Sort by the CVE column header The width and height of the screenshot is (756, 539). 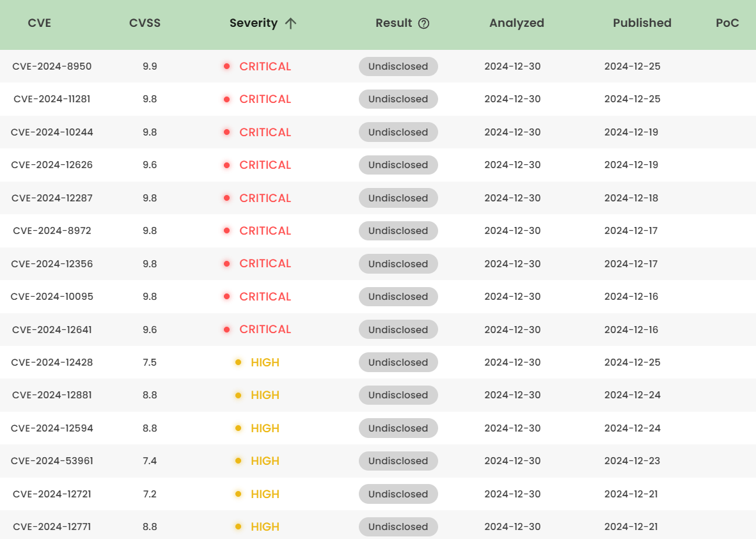pos(40,23)
